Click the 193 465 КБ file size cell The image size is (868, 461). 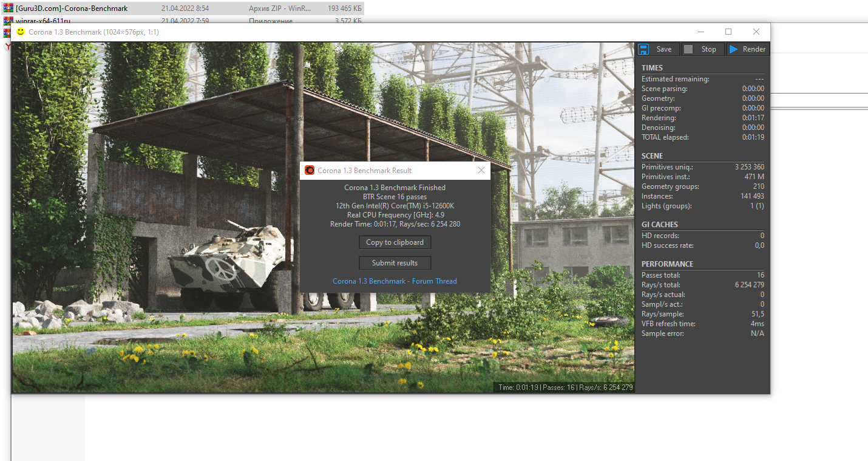click(344, 9)
